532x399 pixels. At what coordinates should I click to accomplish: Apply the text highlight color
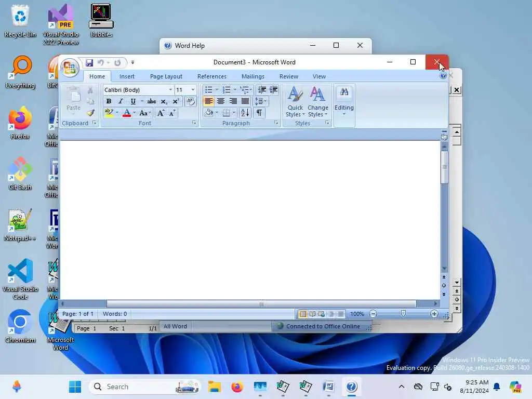(109, 113)
